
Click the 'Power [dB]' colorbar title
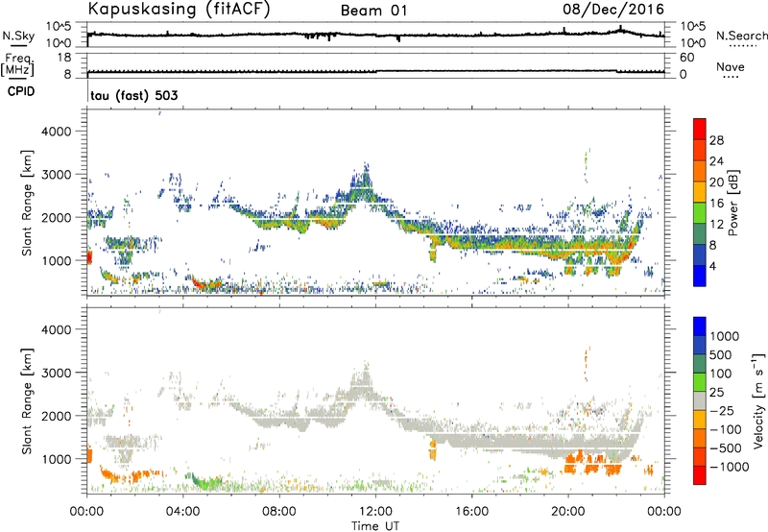pos(732,203)
